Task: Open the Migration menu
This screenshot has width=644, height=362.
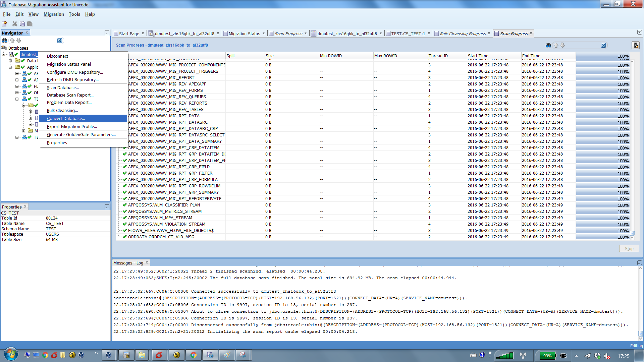Action: coord(54,14)
